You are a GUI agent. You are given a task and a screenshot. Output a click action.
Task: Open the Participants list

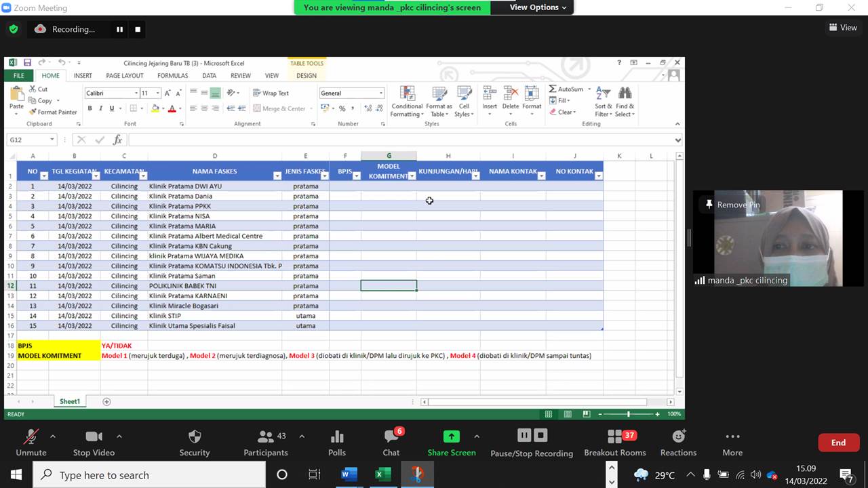coord(266,442)
